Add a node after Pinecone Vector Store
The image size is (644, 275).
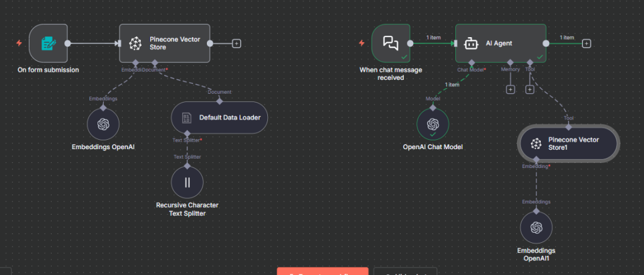pos(236,43)
